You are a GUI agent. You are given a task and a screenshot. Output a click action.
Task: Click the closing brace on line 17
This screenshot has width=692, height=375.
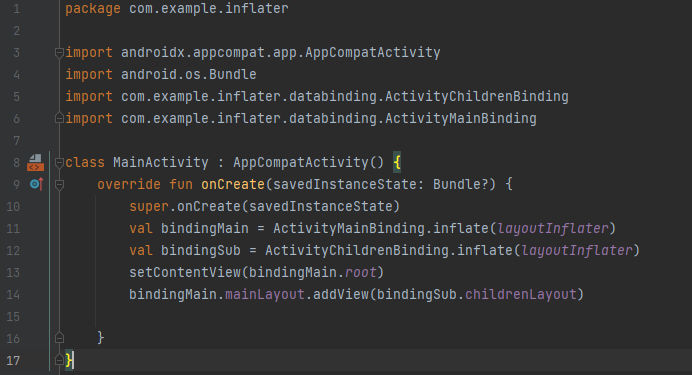click(x=69, y=360)
